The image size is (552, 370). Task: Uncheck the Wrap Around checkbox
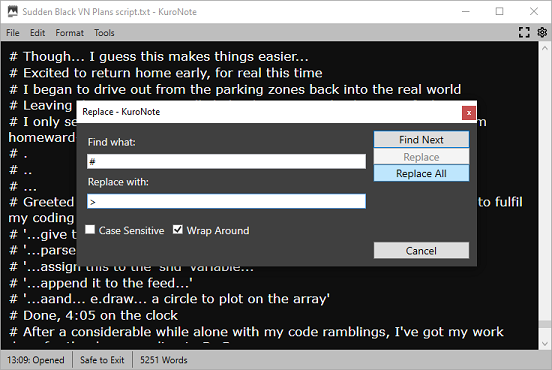point(178,230)
